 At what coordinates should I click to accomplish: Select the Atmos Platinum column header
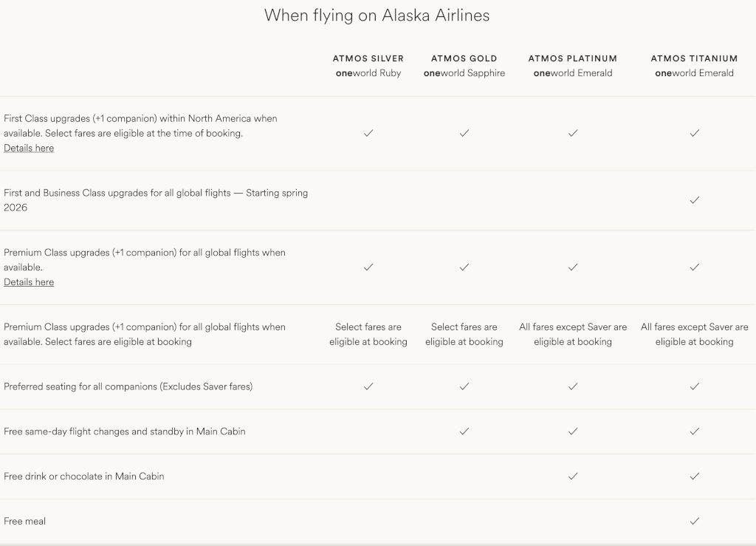pos(573,66)
